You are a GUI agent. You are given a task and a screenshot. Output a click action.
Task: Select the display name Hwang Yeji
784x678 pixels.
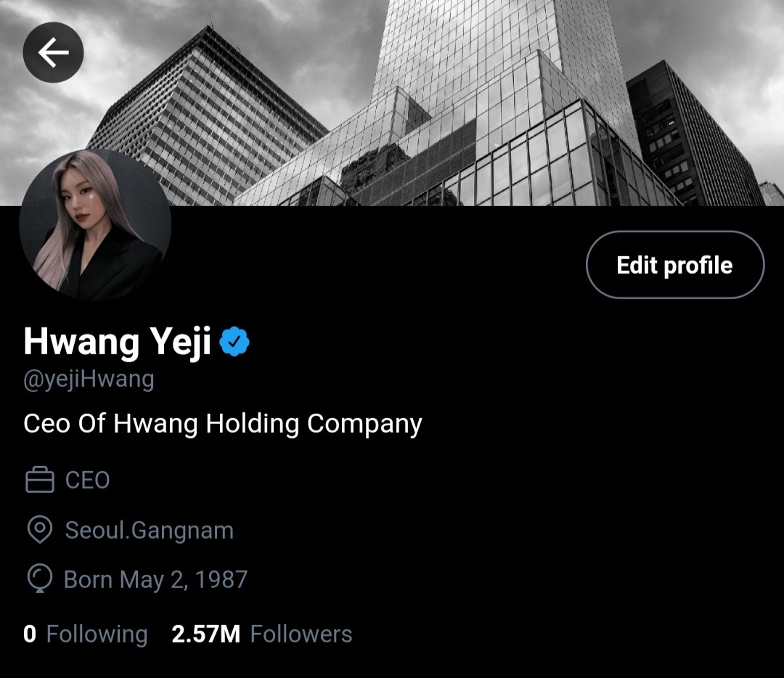[118, 342]
